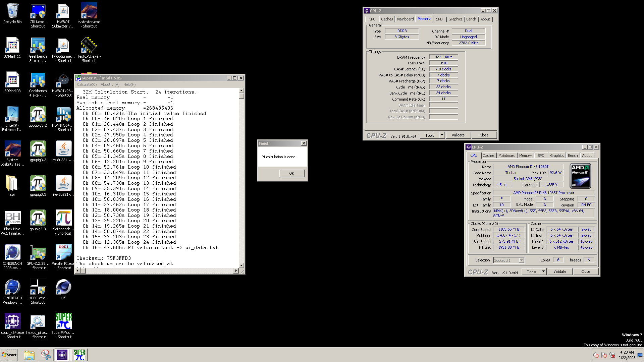This screenshot has height=362, width=644.
Task: Open gppupig3.2l desktop icon
Action: (38, 117)
